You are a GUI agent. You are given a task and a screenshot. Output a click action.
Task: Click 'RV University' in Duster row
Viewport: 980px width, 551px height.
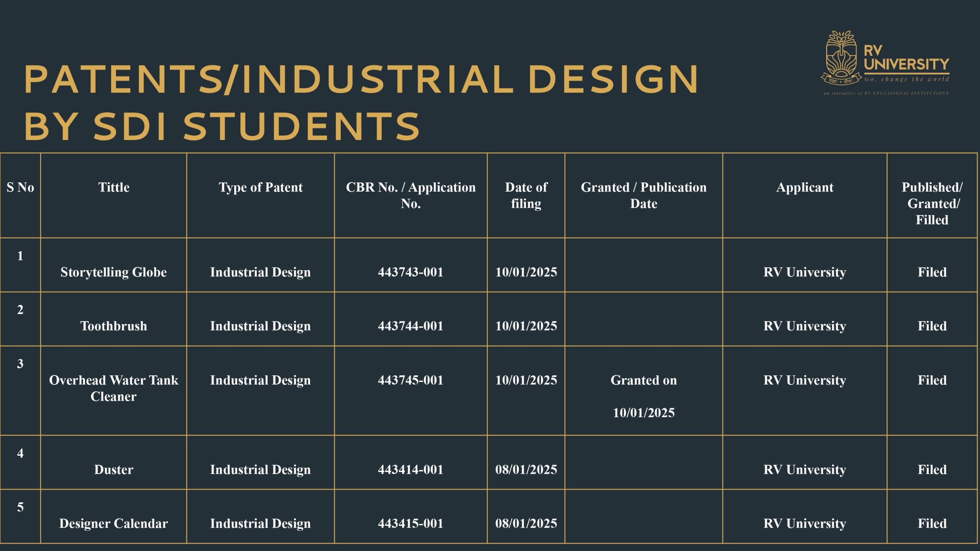(805, 469)
